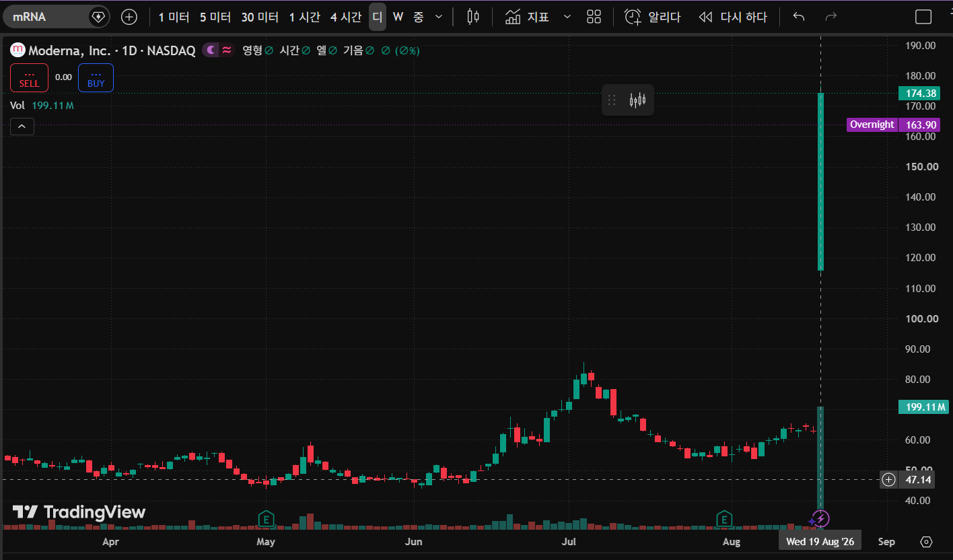Click the SELL button
Viewport: 953px width, 560px height.
tap(29, 77)
